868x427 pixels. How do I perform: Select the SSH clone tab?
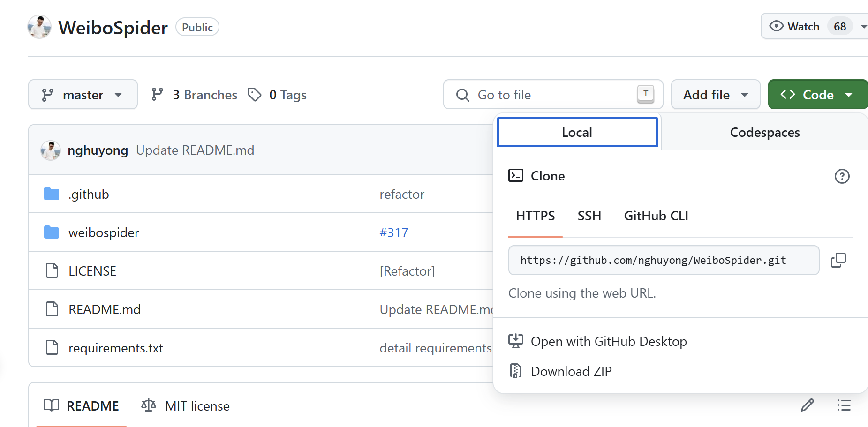[589, 216]
